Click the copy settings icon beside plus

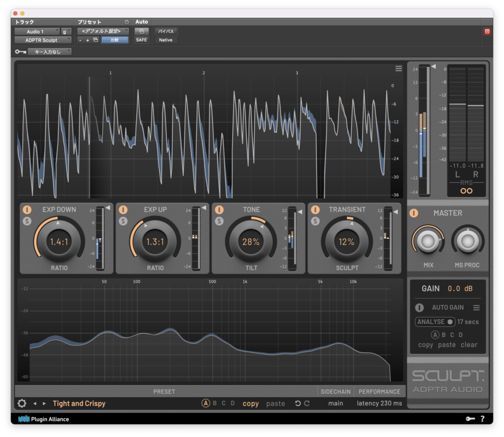click(x=95, y=40)
